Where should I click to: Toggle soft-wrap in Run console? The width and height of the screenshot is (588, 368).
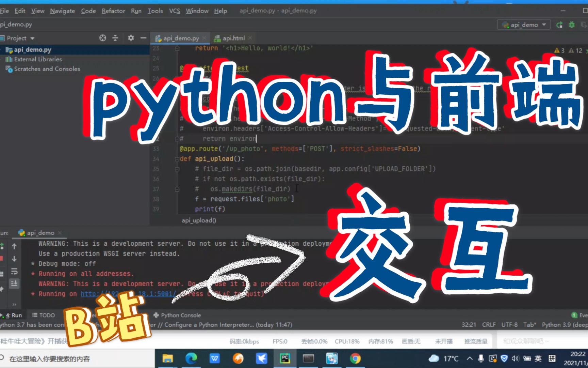[14, 272]
